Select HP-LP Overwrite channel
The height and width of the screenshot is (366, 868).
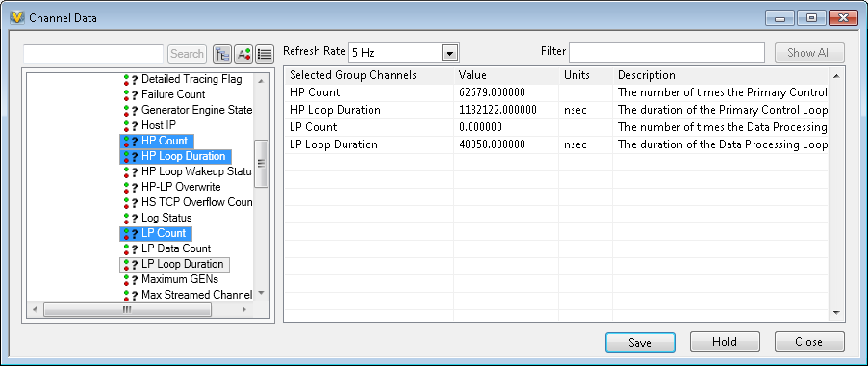click(181, 187)
